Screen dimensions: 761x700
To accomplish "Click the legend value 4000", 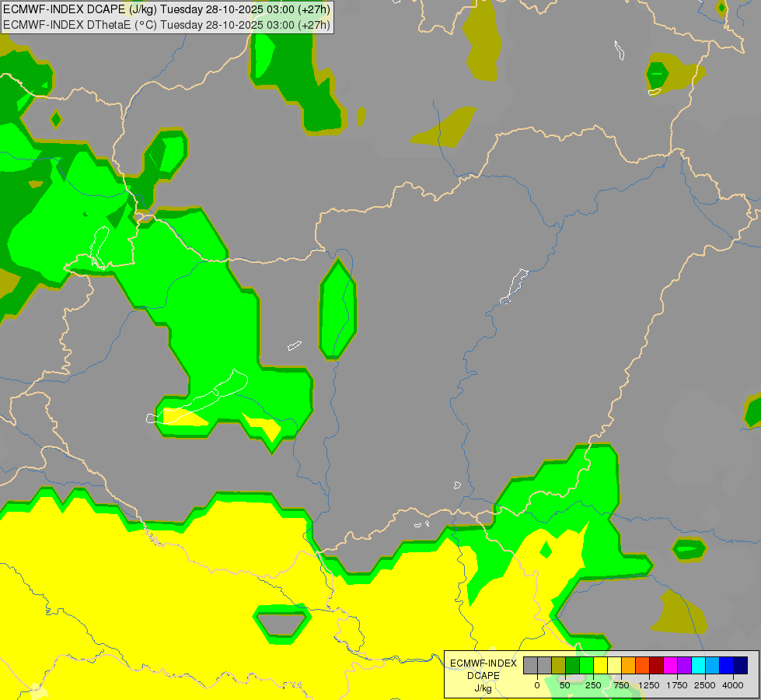I will [x=733, y=685].
